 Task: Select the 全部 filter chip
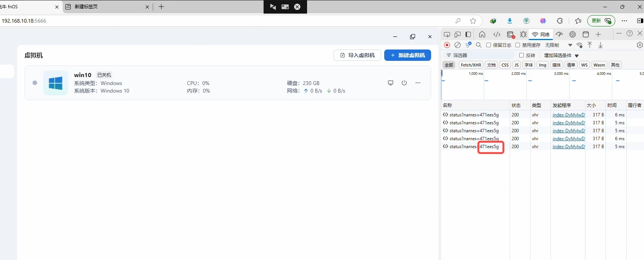pyautogui.click(x=449, y=65)
